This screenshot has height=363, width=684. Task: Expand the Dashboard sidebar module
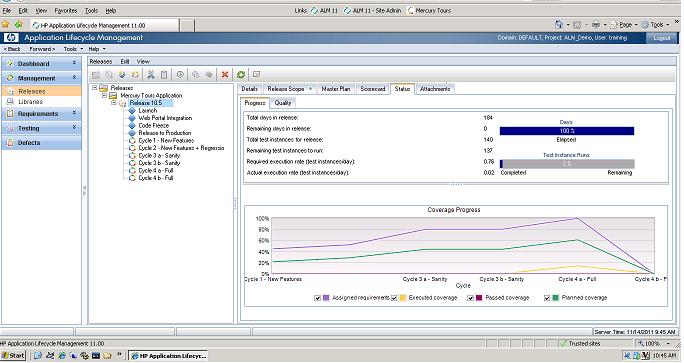[x=74, y=63]
